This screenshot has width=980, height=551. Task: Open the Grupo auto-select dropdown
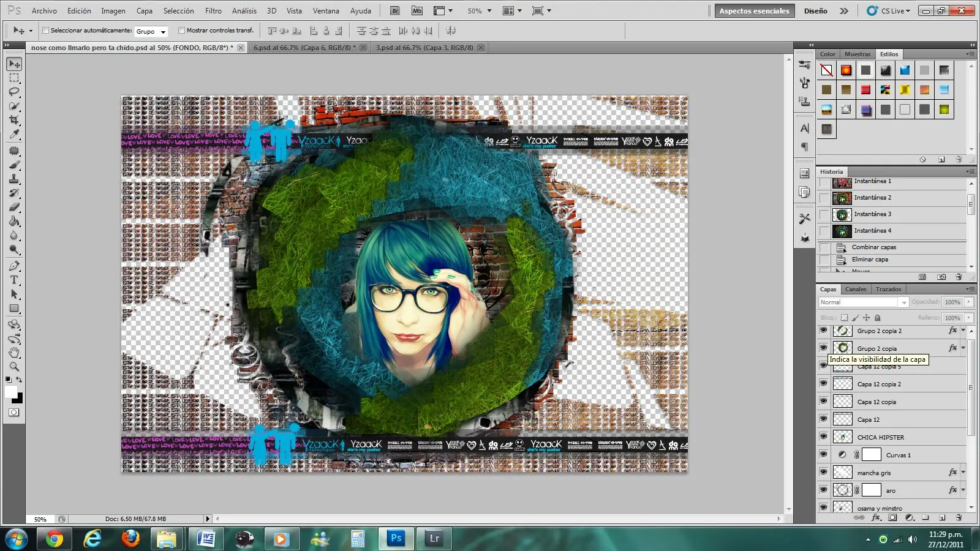click(151, 31)
